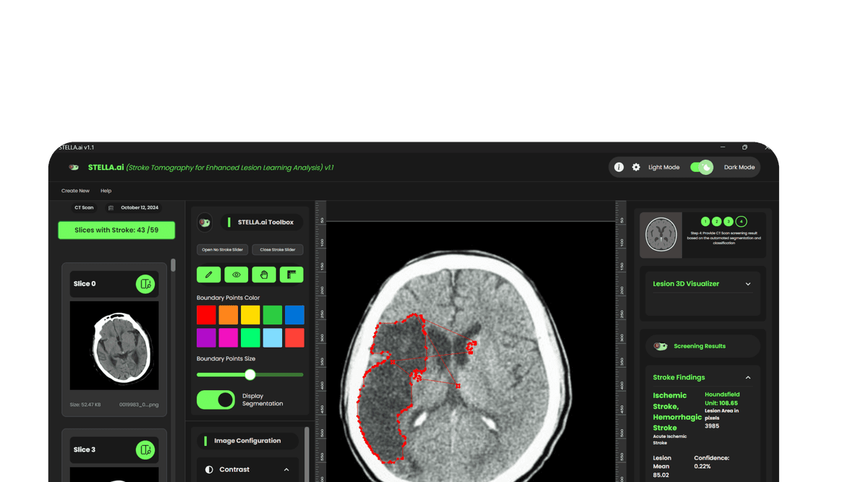Click the eye view tool button
Screen dimensions: 868x482
236,275
